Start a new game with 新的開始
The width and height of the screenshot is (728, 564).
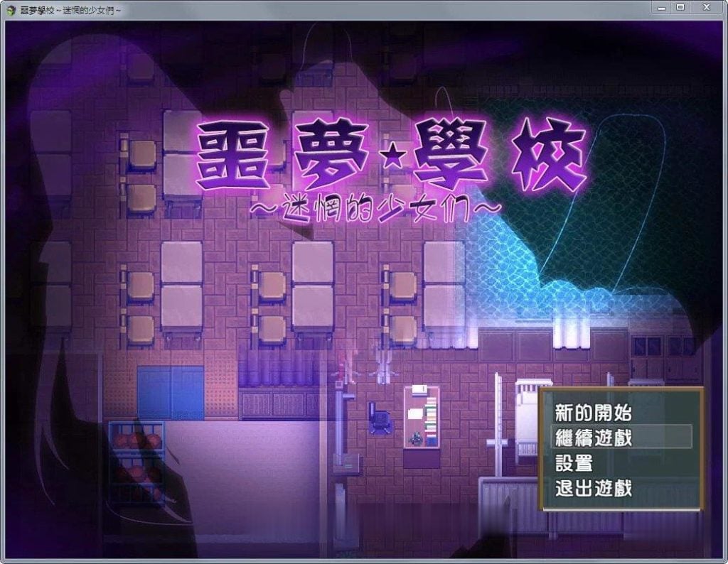593,412
